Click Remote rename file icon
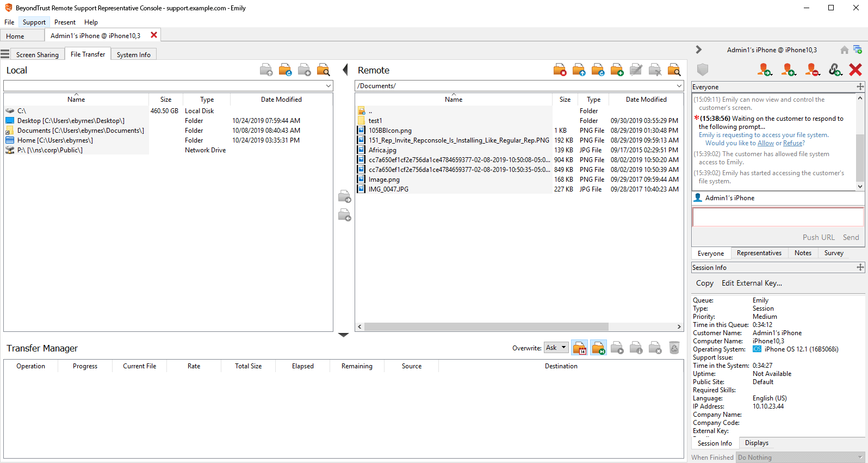868x463 pixels. click(x=636, y=70)
